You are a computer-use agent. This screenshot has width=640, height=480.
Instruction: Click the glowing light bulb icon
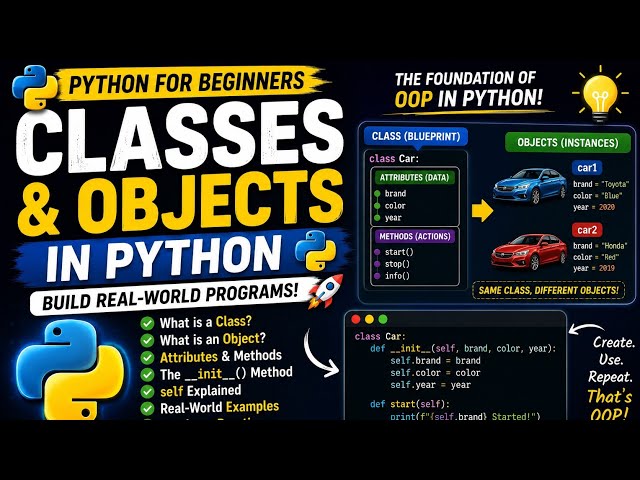click(599, 96)
